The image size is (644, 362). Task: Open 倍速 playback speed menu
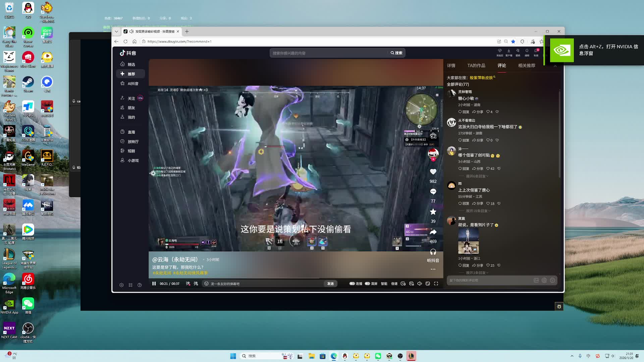click(394, 284)
